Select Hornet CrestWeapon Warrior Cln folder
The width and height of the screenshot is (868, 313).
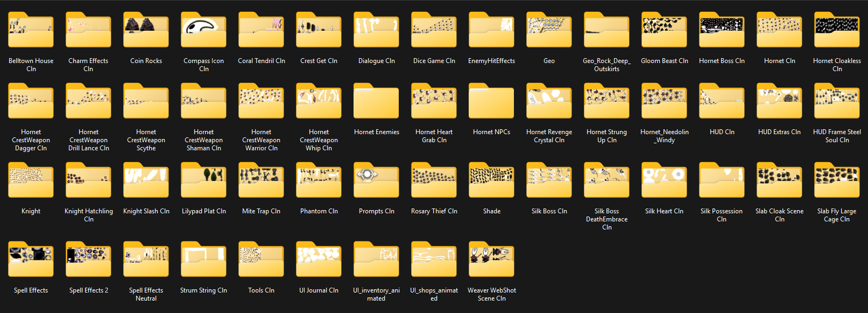coord(261,101)
